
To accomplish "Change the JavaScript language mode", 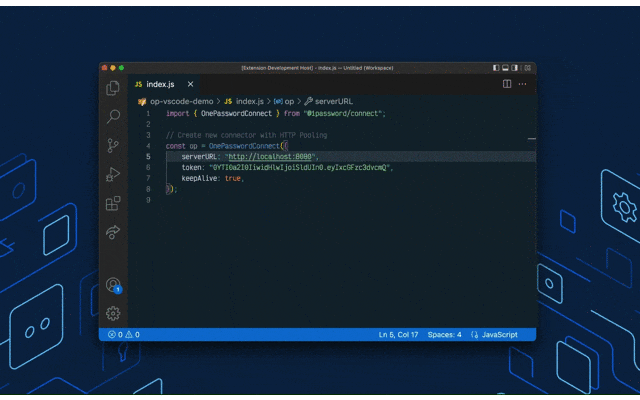I will tap(499, 335).
